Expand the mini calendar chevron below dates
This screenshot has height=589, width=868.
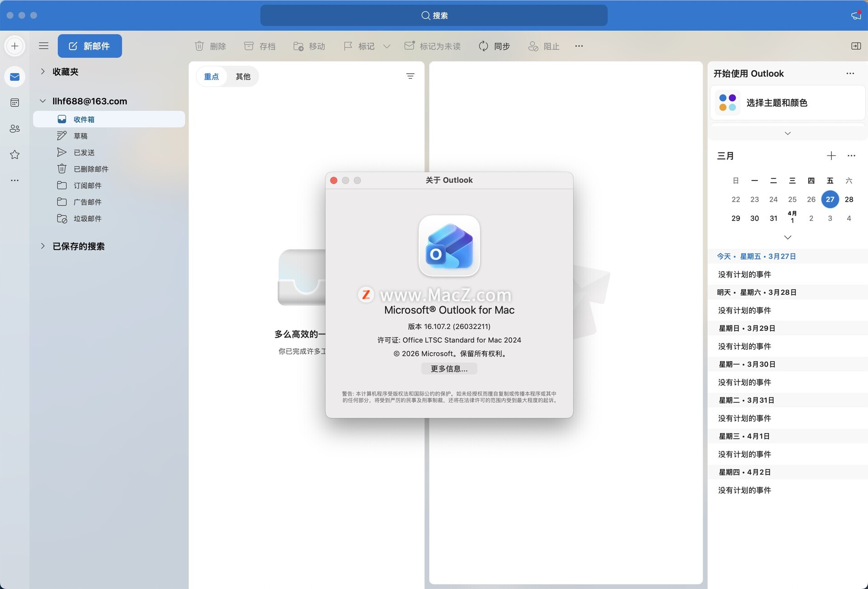tap(788, 237)
